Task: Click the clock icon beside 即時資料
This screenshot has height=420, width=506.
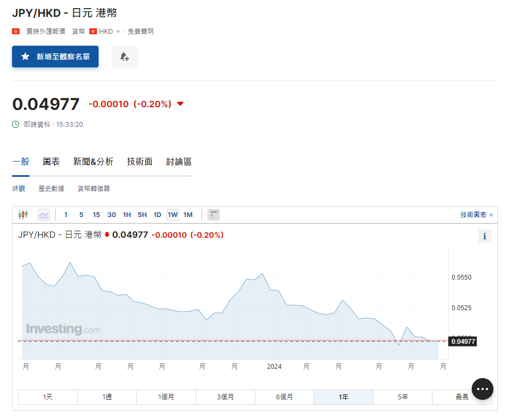Action: [16, 125]
